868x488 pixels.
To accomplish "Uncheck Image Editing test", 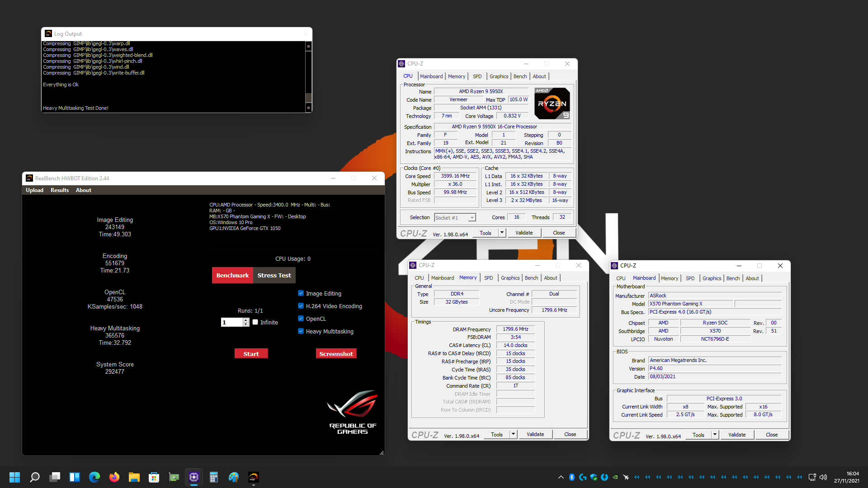I will pyautogui.click(x=301, y=293).
